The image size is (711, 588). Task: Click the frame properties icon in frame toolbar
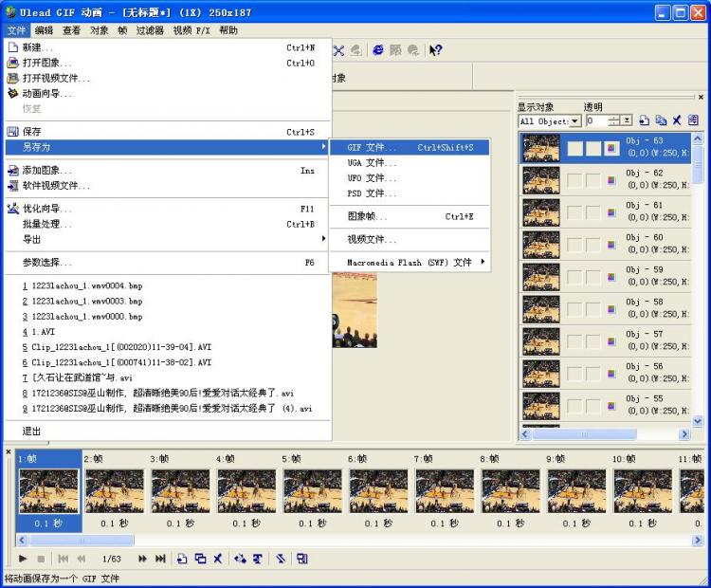[302, 559]
